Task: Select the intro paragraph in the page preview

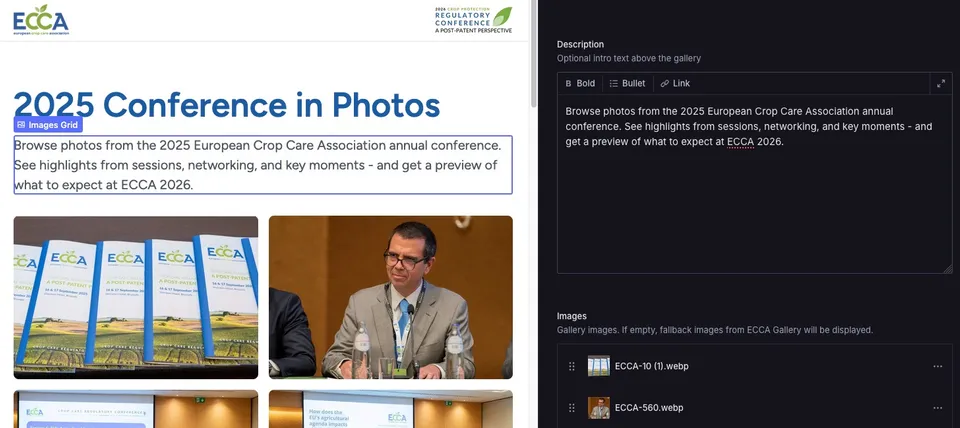Action: pos(263,165)
